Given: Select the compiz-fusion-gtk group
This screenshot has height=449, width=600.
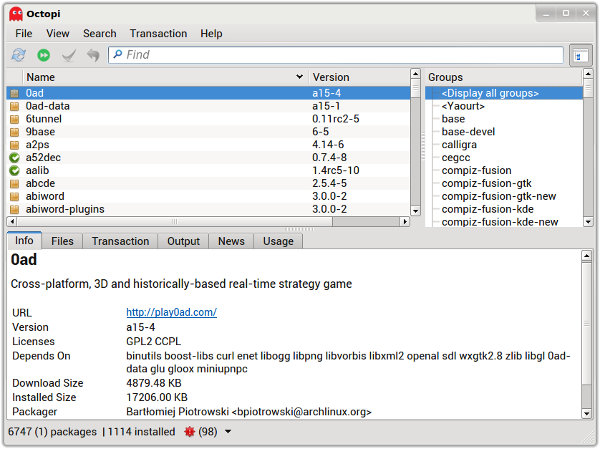Looking at the screenshot, I should 486,184.
